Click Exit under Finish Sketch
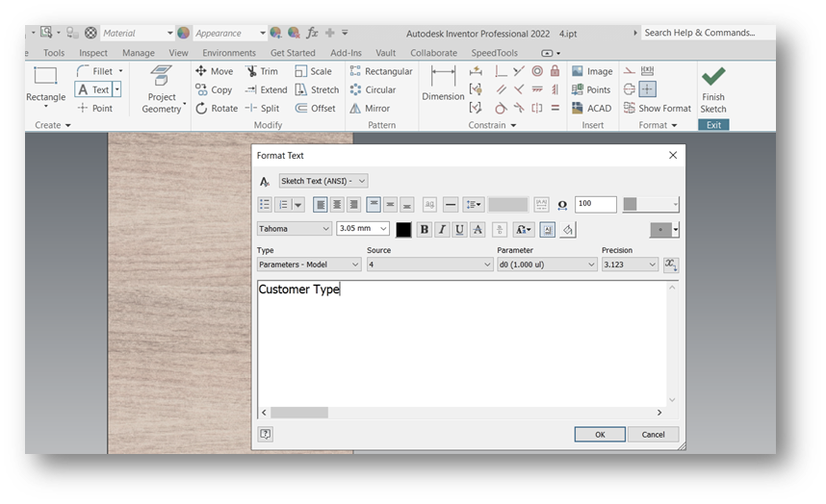Viewport: 826px width, 504px height. coord(713,125)
